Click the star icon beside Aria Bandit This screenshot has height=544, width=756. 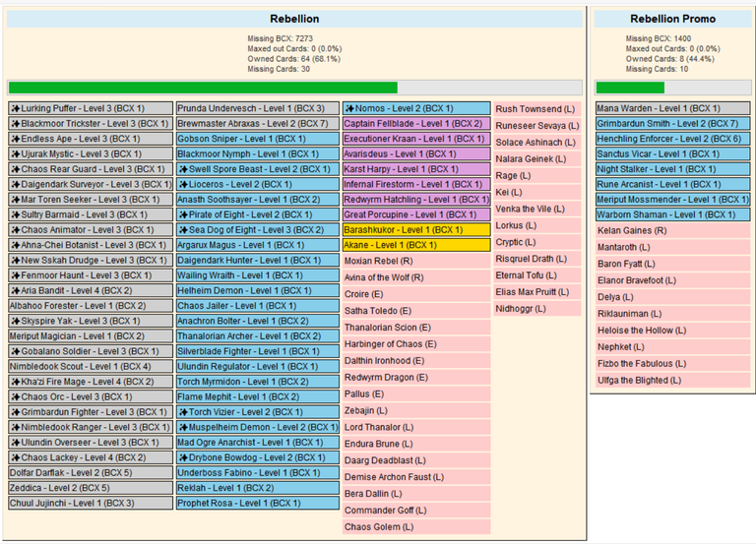coord(16,290)
